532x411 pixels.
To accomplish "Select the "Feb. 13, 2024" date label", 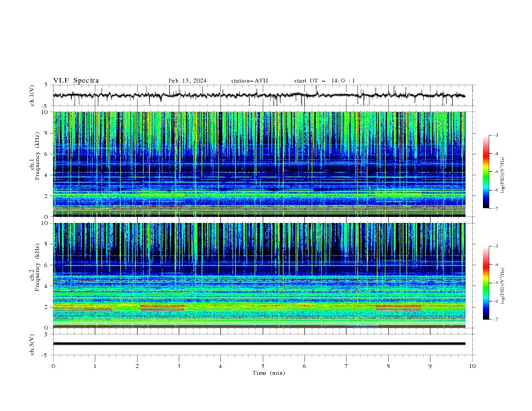I will [x=187, y=81].
